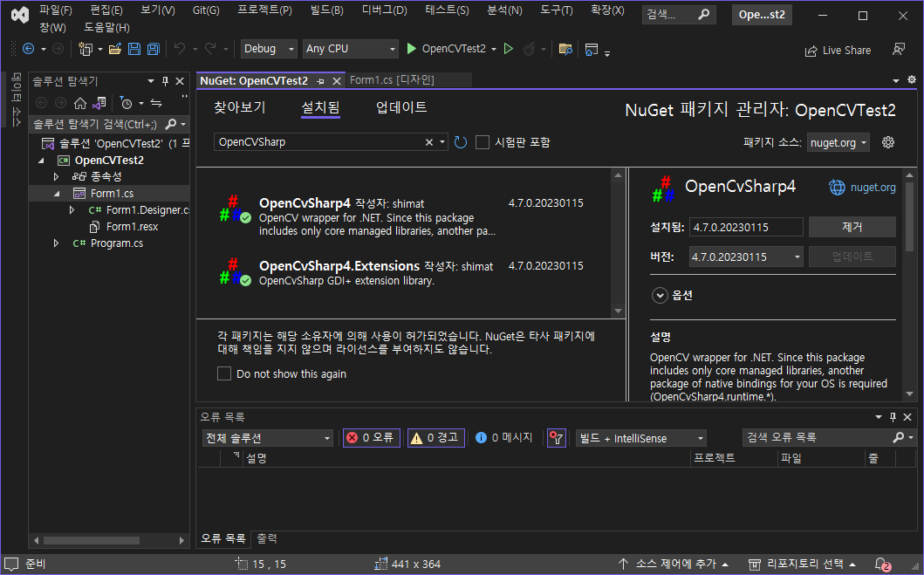Click the auto-hide pin in Solution Explorer
Viewport: 924px width, 575px height.
tap(166, 81)
